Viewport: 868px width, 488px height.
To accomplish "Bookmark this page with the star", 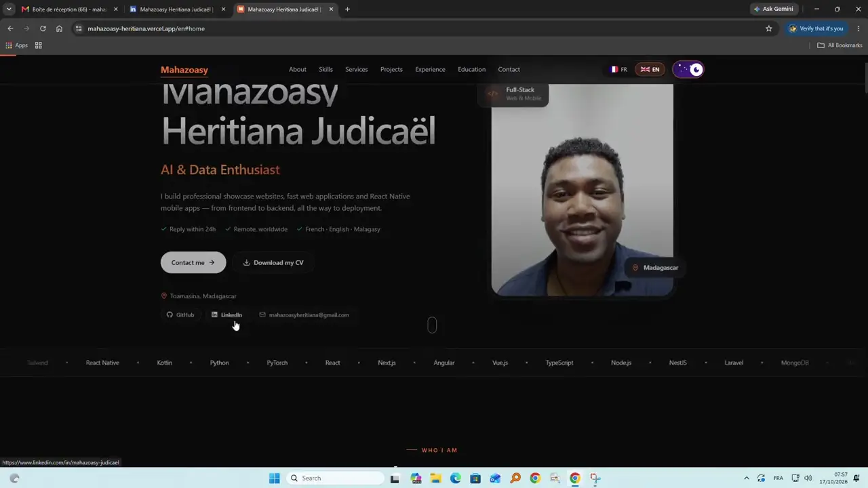I will click(x=768, y=28).
